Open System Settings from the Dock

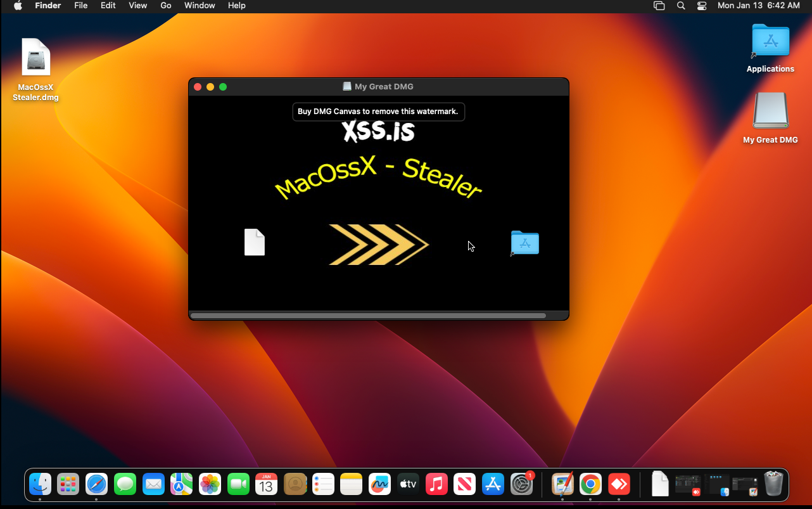coord(522,485)
